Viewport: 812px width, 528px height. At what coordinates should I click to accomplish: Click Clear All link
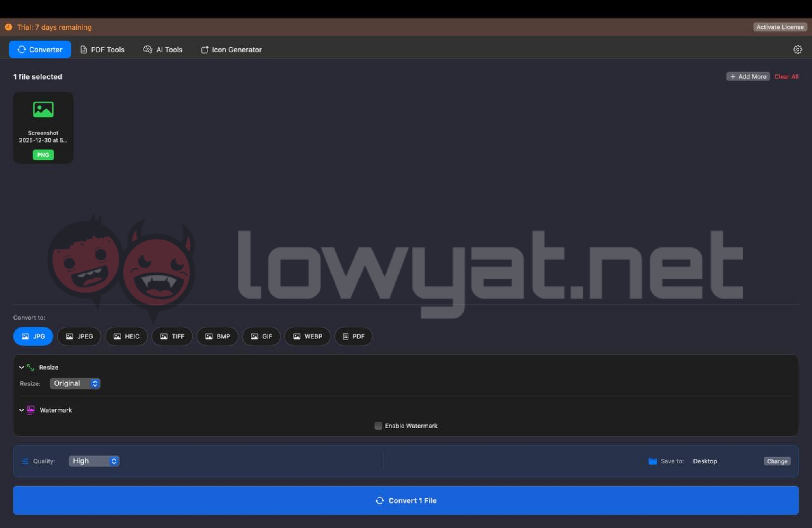tap(786, 76)
